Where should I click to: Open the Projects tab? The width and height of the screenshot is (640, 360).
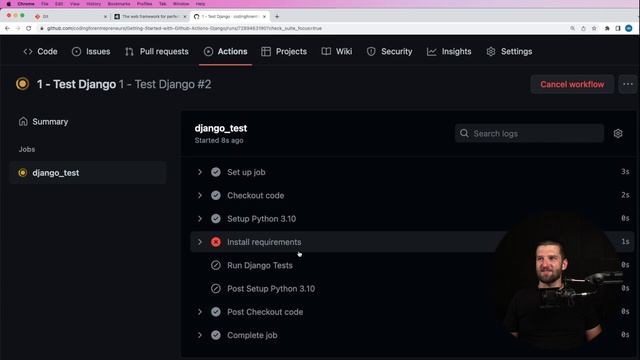284,51
